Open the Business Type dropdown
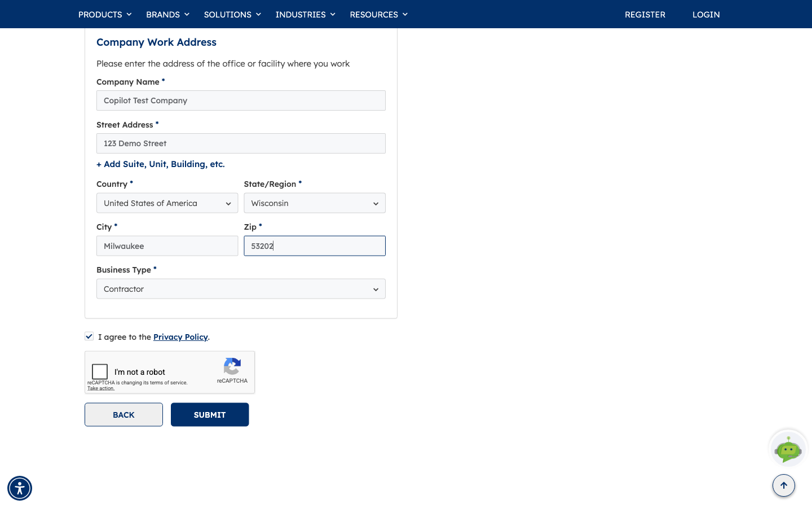Viewport: 812px width, 508px height. 241,289
